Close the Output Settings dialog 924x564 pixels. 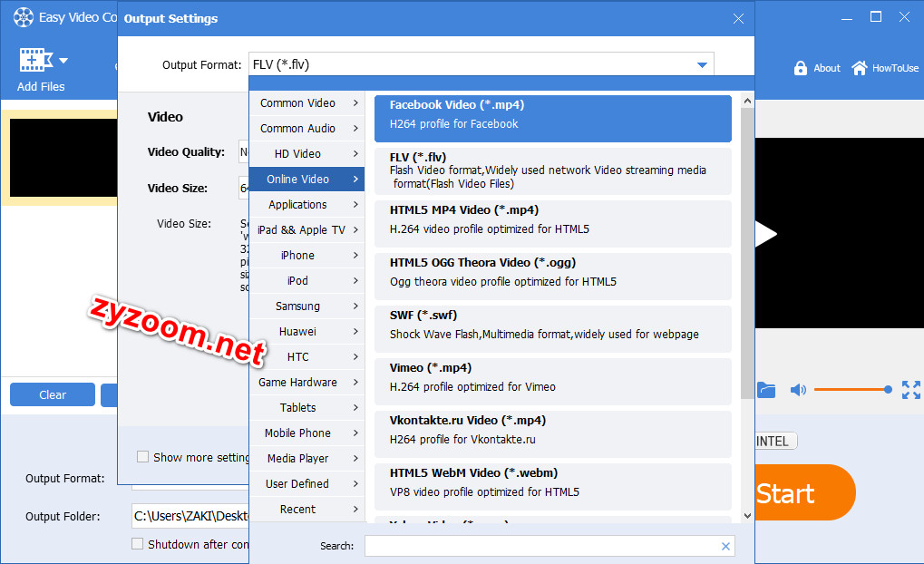pyautogui.click(x=738, y=19)
